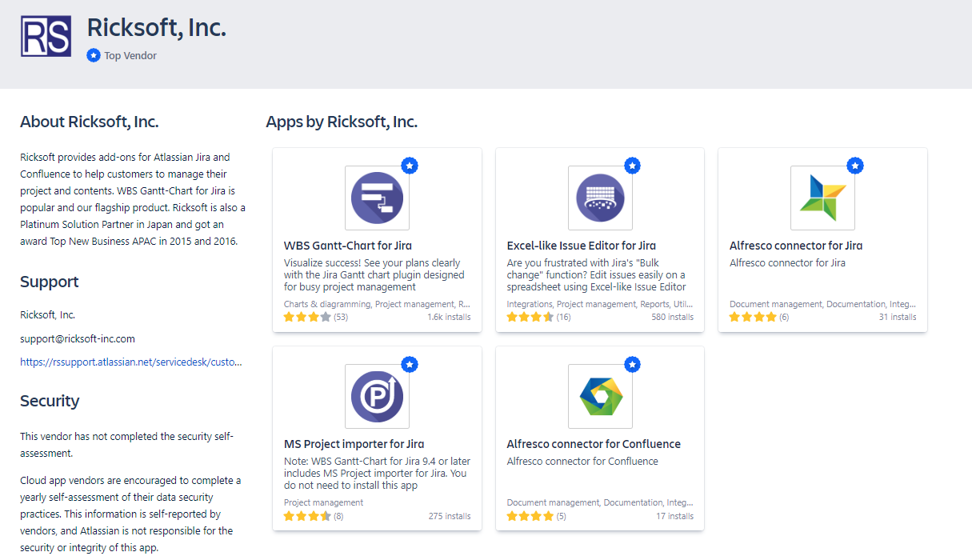The image size is (972, 560).
Task: Click the 1.6k installs count
Action: 449,317
